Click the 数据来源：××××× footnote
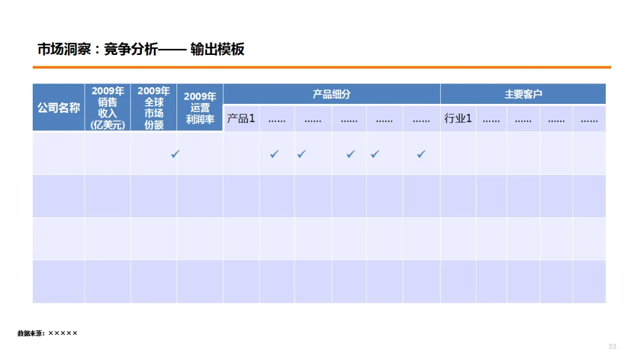Screen dimensions: 644x363 [47, 333]
